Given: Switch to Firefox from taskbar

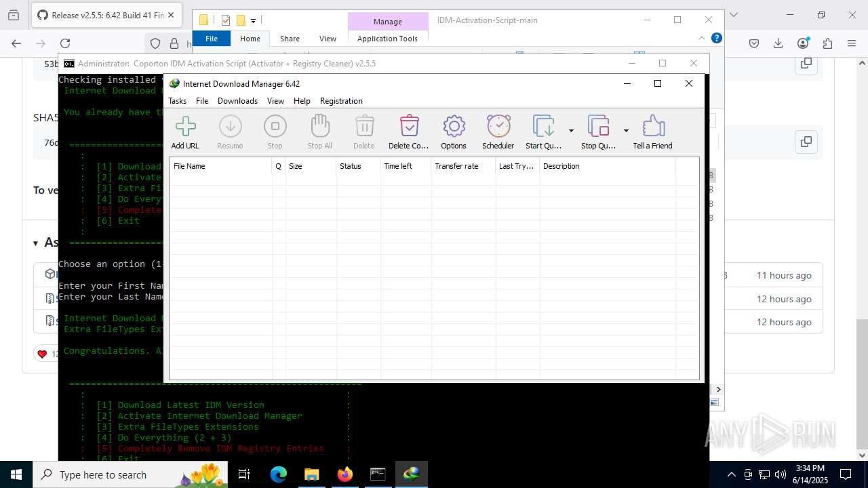Looking at the screenshot, I should tap(344, 474).
